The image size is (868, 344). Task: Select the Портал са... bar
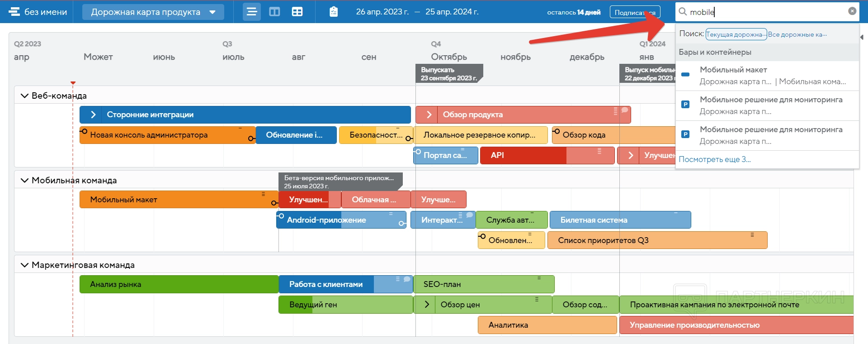coord(446,155)
